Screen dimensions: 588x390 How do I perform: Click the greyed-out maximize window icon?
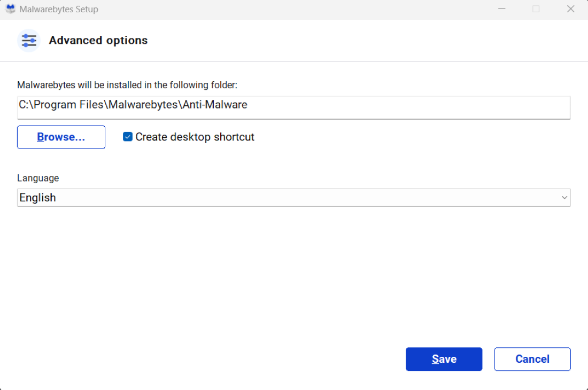coord(536,9)
